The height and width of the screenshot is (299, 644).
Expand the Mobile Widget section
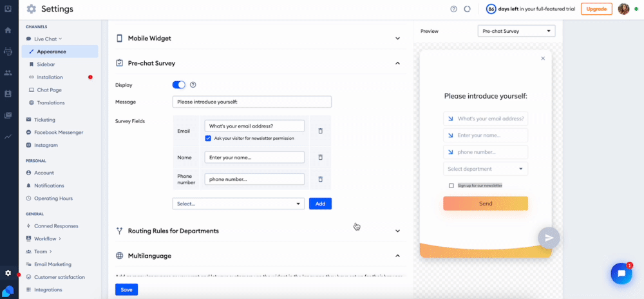[397, 39]
